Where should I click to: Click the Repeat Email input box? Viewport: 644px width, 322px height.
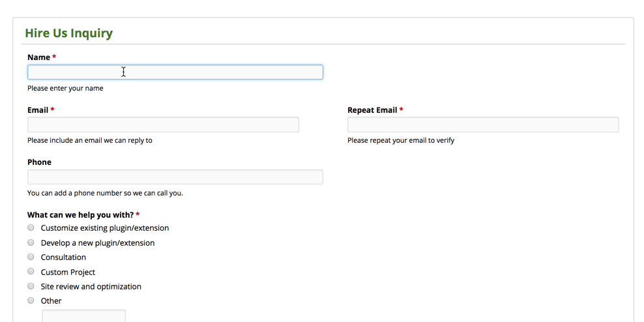click(x=482, y=124)
